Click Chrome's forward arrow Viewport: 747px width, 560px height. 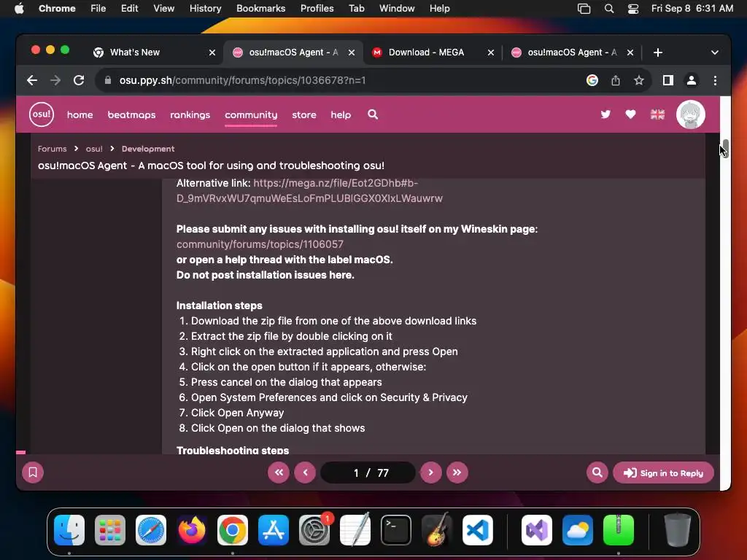[55, 80]
